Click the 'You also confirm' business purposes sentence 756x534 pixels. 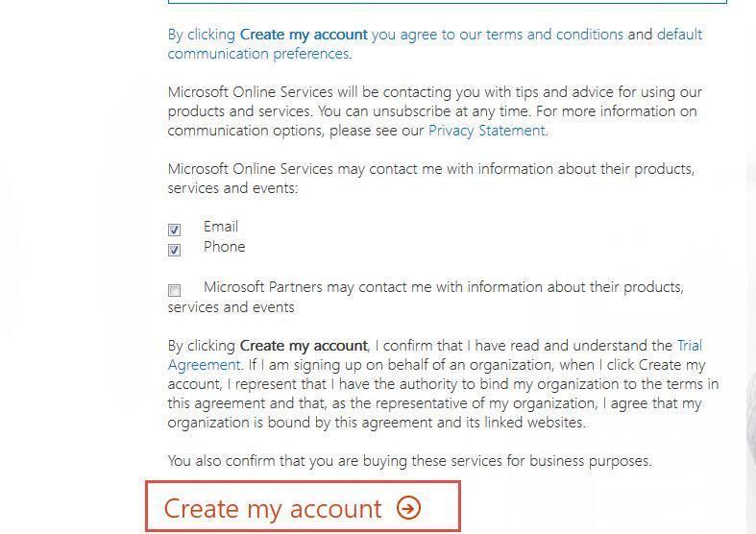(x=410, y=461)
